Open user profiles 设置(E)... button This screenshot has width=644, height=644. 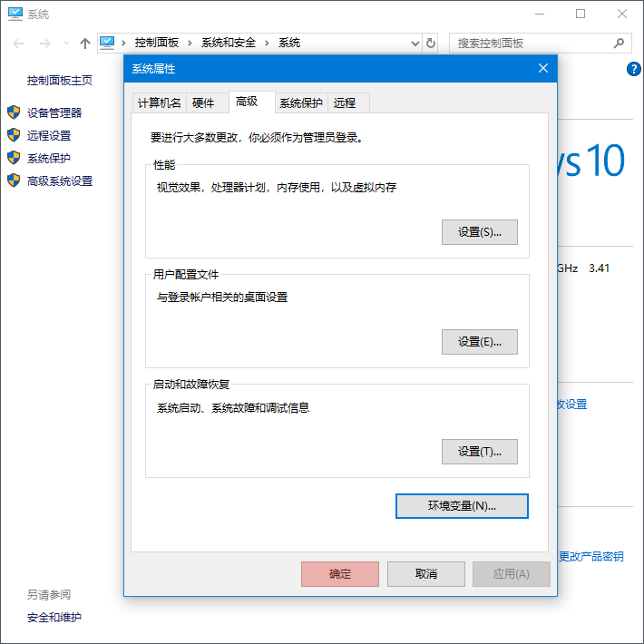tap(479, 342)
